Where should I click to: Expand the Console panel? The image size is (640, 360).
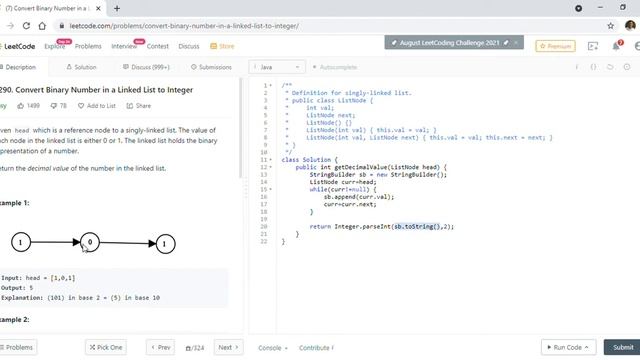coord(273,348)
